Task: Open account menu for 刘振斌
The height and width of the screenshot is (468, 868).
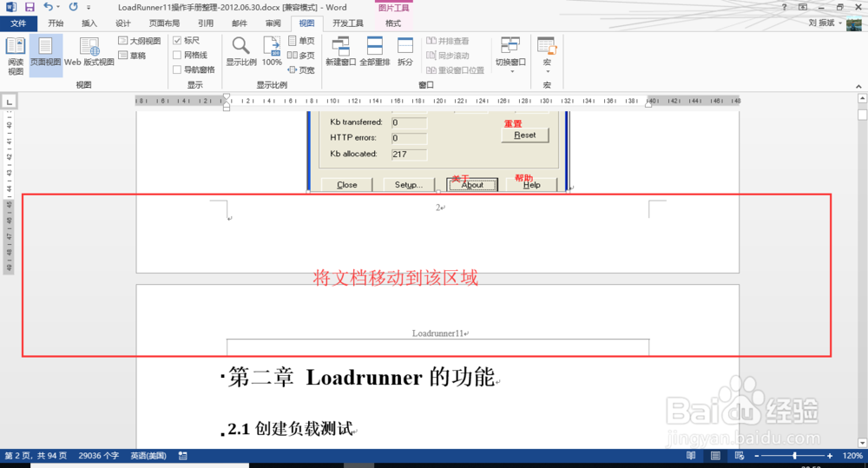Action: point(825,23)
